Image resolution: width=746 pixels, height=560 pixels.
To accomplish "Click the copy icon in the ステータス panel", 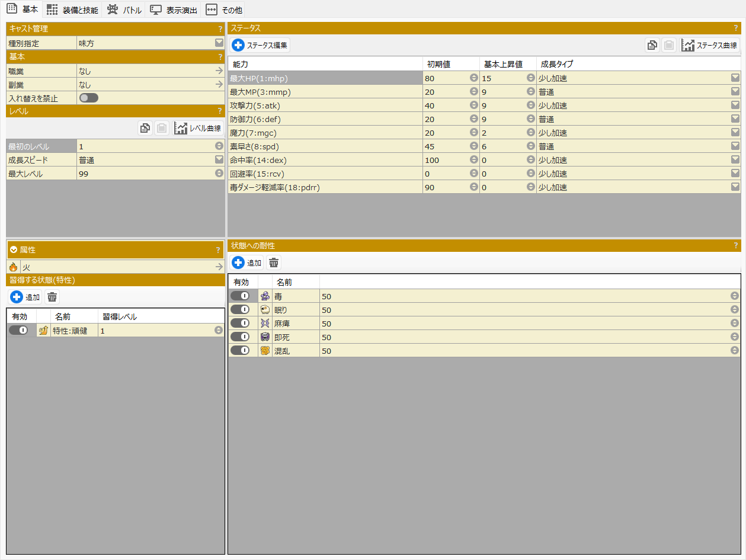I will 652,45.
